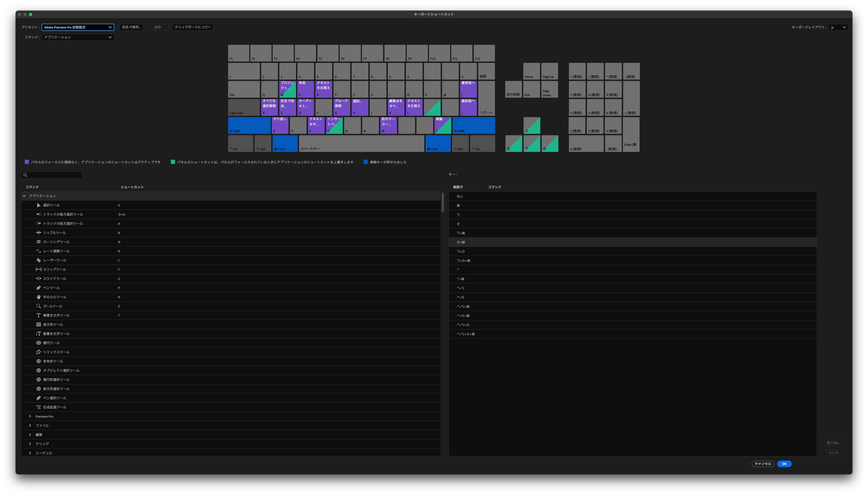Open the プリセット preset dropdown
This screenshot has width=868, height=495.
[x=77, y=27]
